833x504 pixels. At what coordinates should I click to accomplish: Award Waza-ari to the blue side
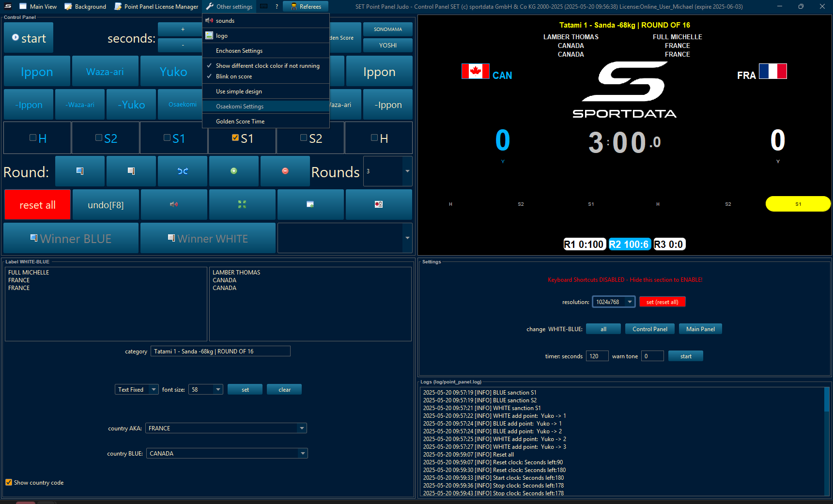105,71
